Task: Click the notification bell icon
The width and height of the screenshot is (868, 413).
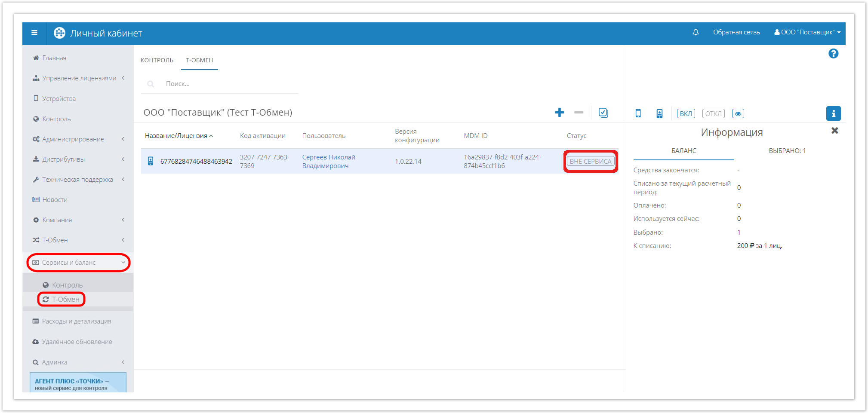Action: [x=696, y=32]
